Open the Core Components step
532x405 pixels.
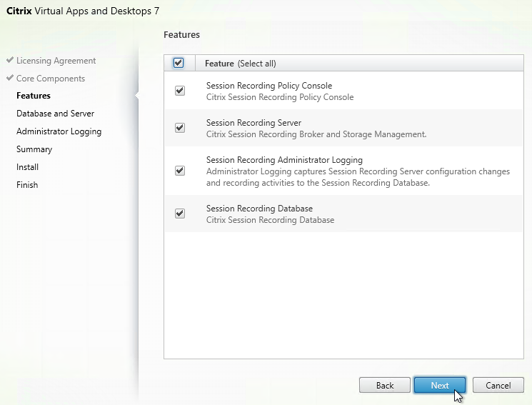tap(51, 79)
